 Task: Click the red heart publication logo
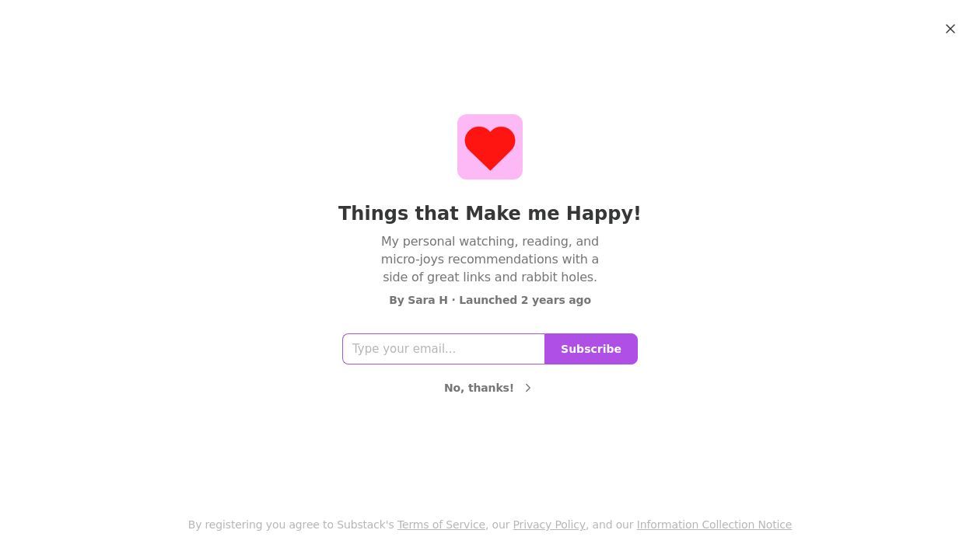(490, 147)
